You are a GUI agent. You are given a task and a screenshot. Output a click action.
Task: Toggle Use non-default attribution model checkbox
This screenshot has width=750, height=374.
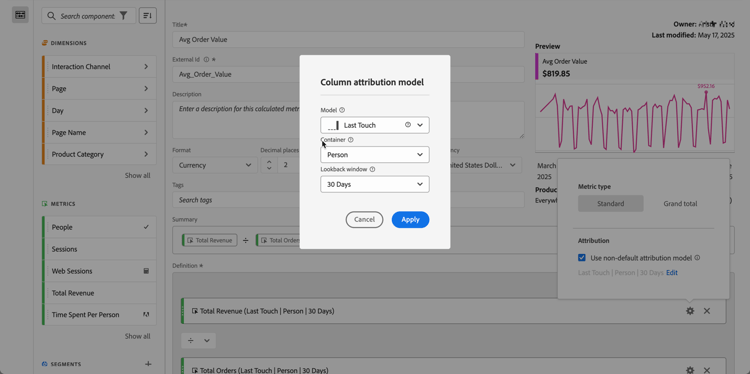tap(582, 258)
